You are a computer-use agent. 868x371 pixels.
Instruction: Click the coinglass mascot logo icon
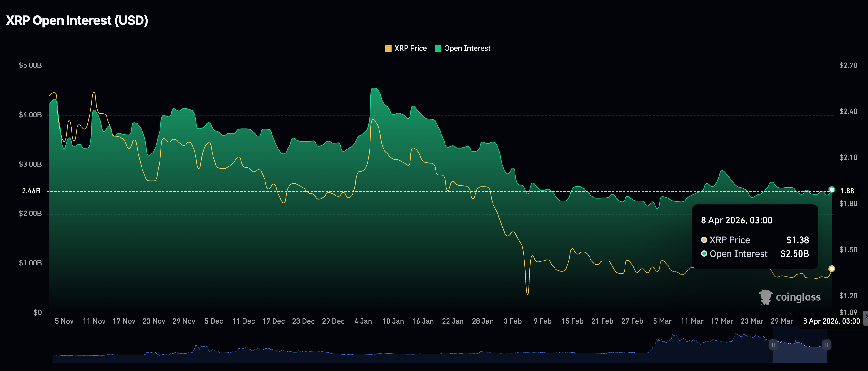(x=765, y=297)
